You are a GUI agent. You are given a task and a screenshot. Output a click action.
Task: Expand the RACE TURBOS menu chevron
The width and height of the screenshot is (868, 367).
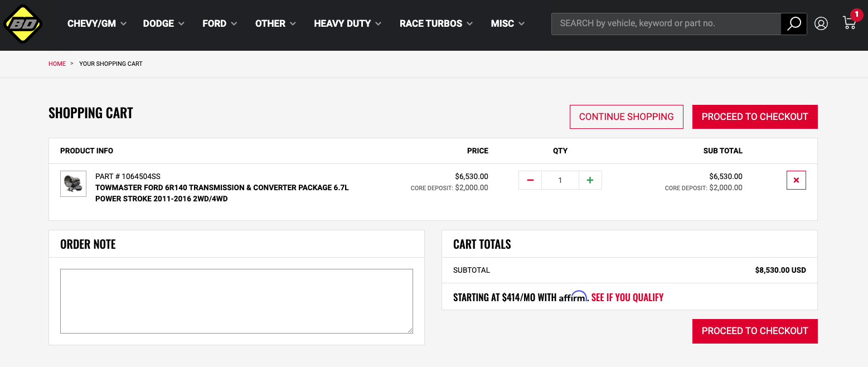pyautogui.click(x=469, y=23)
